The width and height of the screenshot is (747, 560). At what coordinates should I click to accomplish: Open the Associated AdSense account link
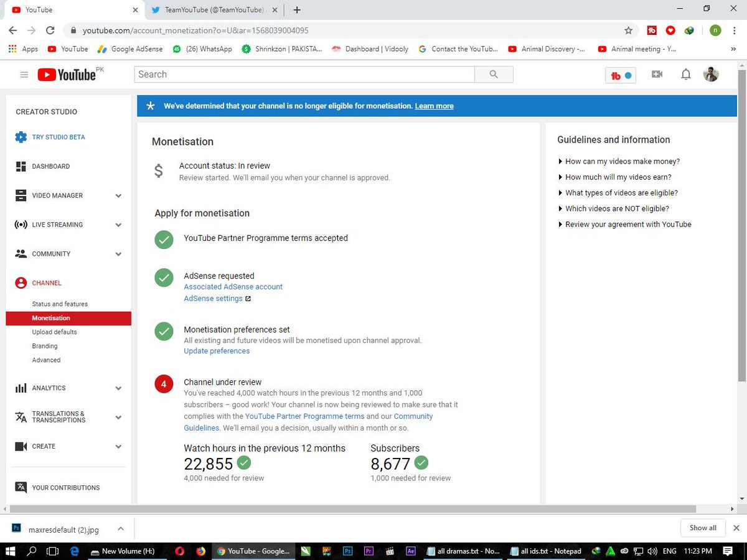tap(233, 287)
